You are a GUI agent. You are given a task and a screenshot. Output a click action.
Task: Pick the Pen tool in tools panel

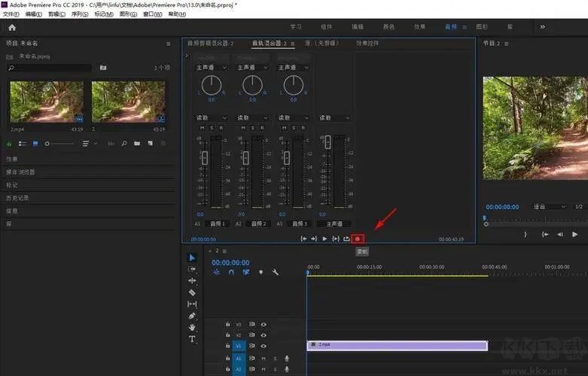192,316
